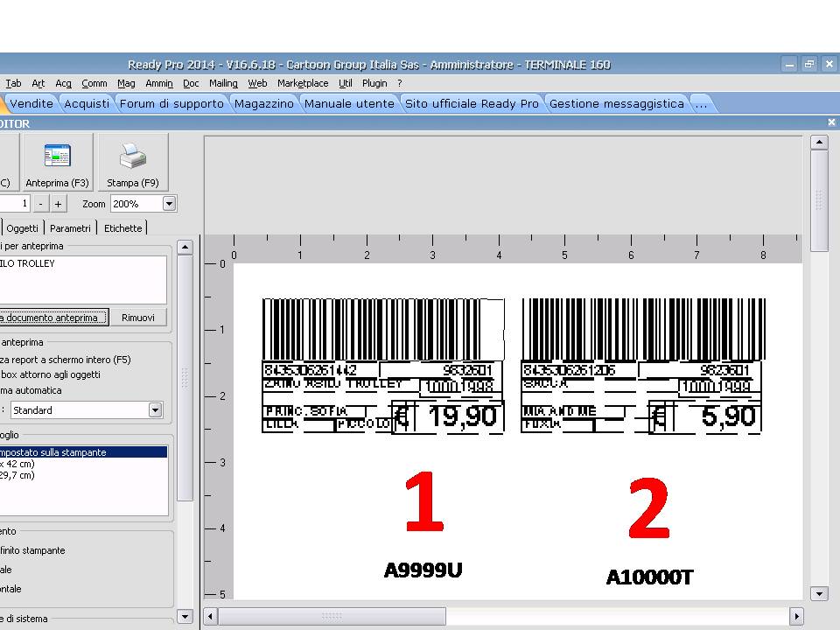Toggle 'box attorno agli oggetti' option
The image size is (840, 630).
(51, 374)
